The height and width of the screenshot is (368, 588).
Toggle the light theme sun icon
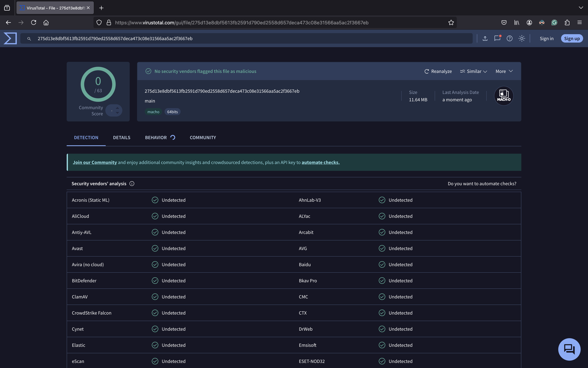(522, 38)
